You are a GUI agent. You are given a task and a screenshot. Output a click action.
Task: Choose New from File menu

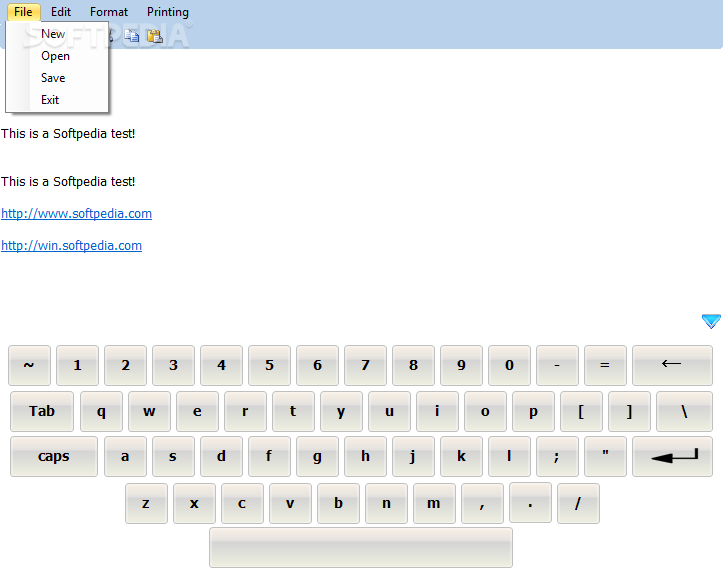click(57, 34)
